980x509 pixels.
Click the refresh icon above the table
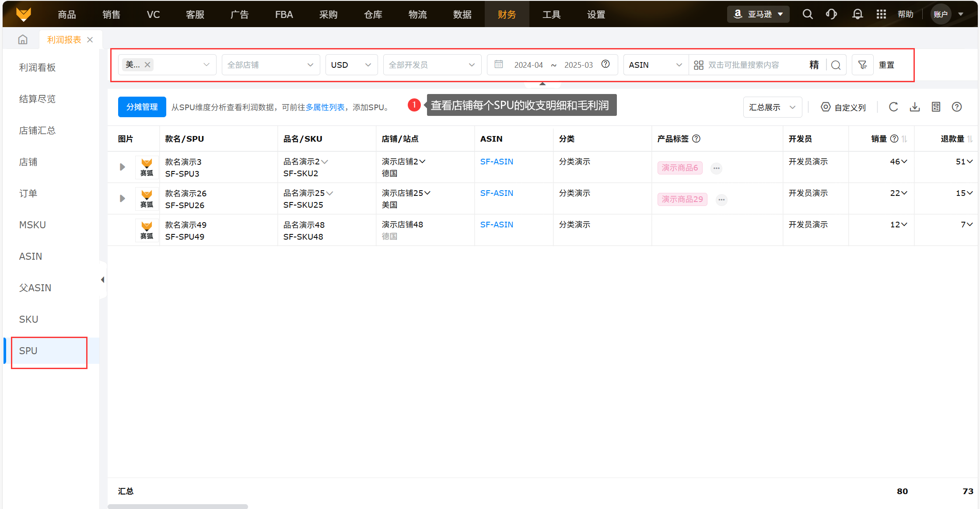tap(893, 107)
